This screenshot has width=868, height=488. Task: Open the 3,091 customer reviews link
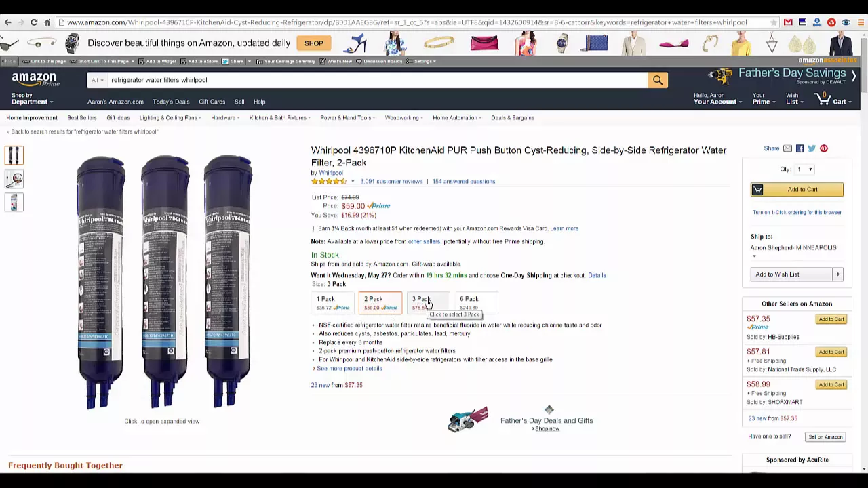pyautogui.click(x=391, y=182)
